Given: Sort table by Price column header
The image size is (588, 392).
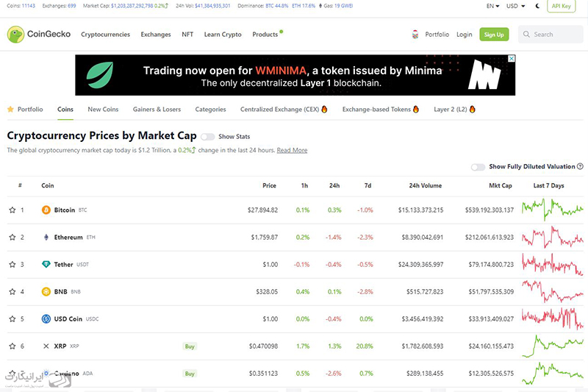Looking at the screenshot, I should pos(269,185).
